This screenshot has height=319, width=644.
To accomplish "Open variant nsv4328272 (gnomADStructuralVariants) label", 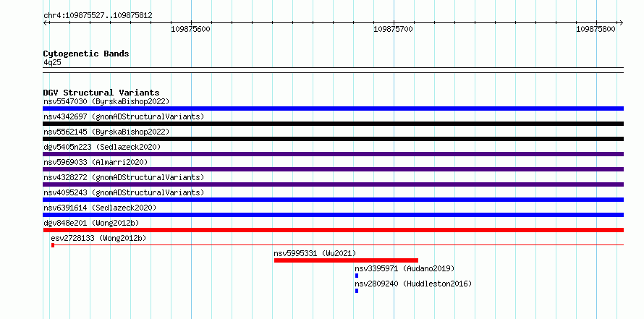I will (x=124, y=177).
